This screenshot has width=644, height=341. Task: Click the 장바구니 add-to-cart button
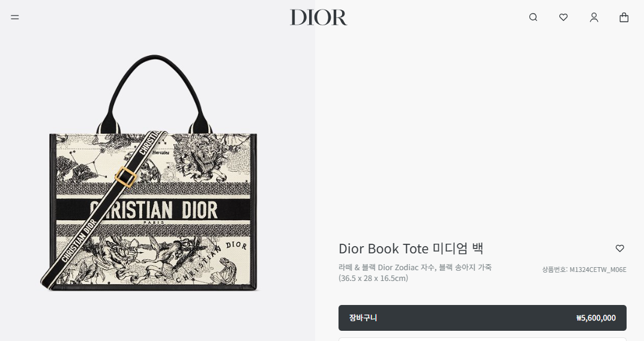point(482,318)
